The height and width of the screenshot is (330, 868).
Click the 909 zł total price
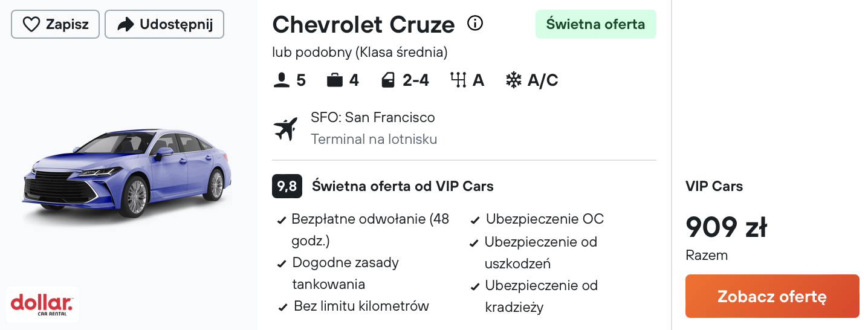pyautogui.click(x=726, y=227)
